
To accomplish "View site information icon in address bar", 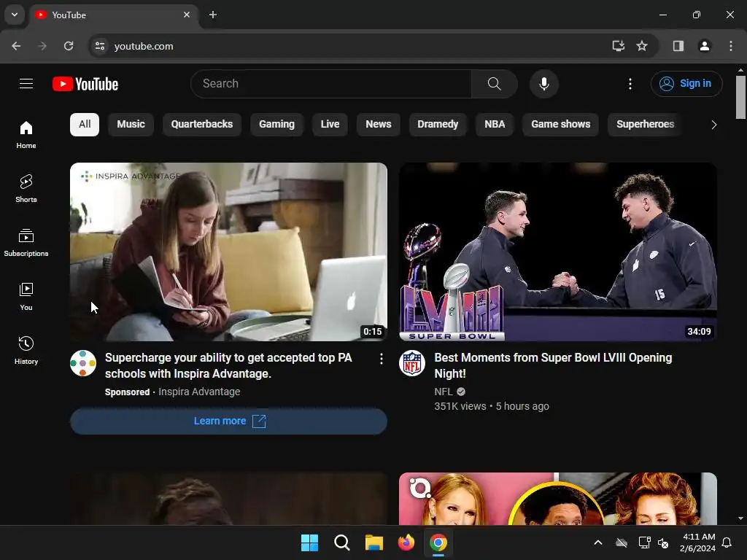I will pos(100,46).
